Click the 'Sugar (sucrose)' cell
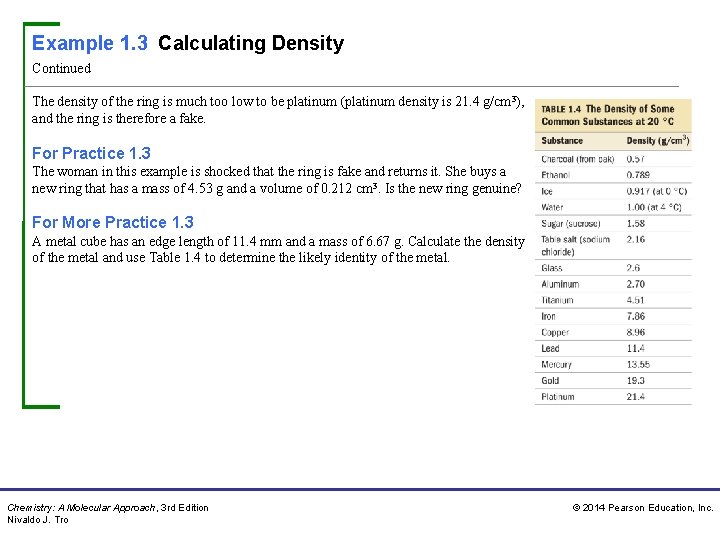The height and width of the screenshot is (540, 720). [x=571, y=224]
